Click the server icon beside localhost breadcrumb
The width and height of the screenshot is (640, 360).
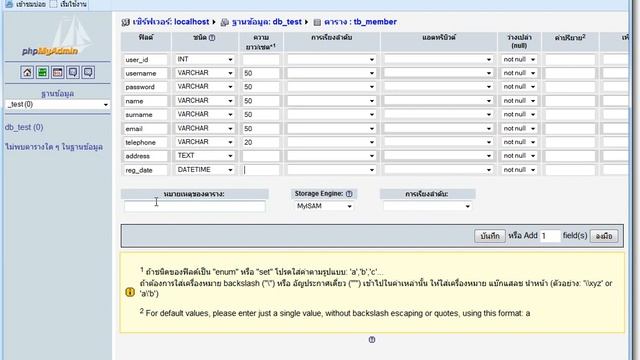point(126,22)
